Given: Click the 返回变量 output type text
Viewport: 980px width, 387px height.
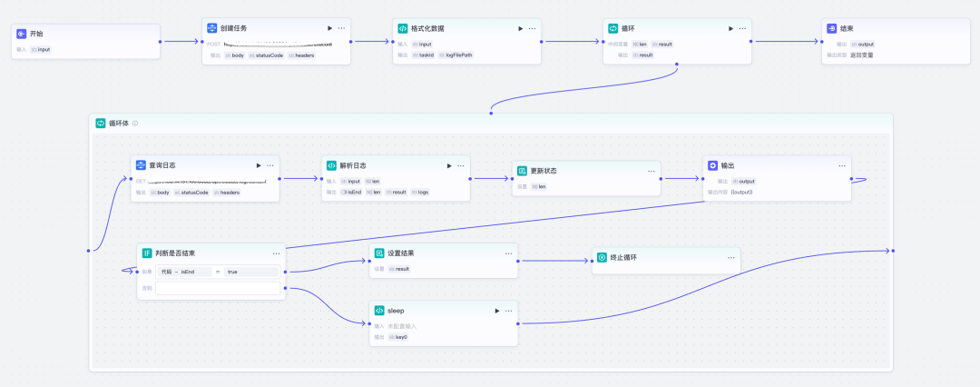Looking at the screenshot, I should point(862,55).
